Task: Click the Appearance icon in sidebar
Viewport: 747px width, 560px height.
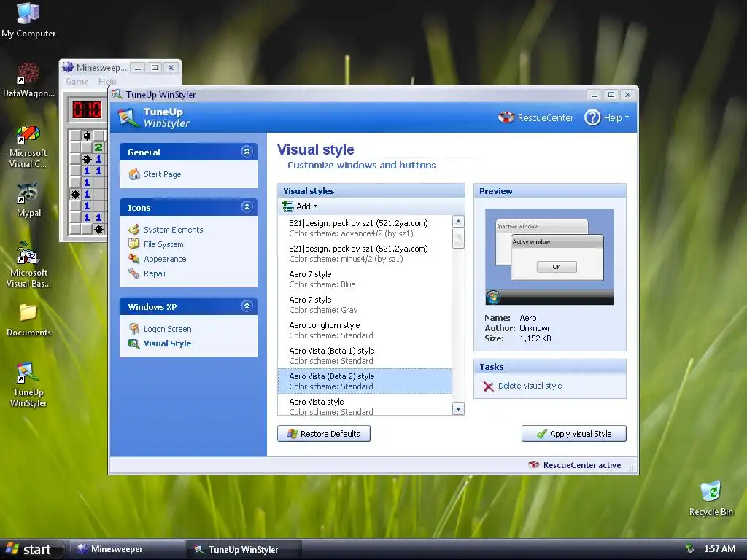Action: click(134, 259)
